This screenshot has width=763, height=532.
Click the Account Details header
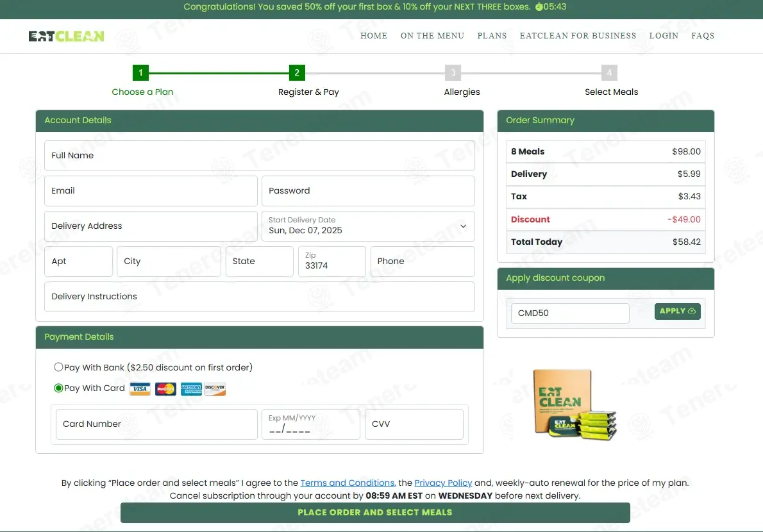260,121
